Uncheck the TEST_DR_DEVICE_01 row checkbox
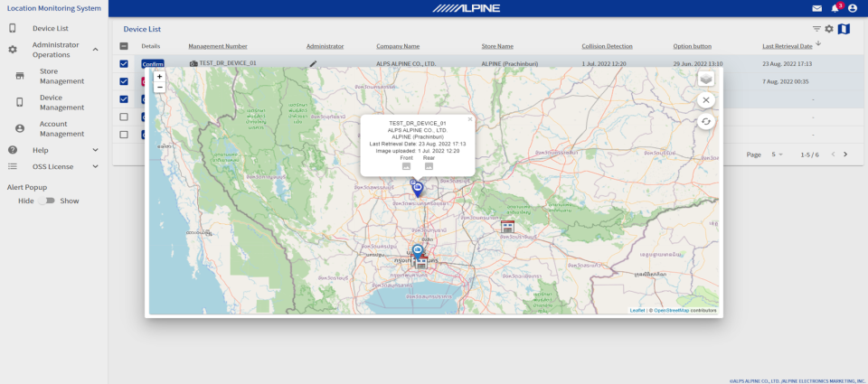This screenshot has height=384, width=868. click(124, 63)
